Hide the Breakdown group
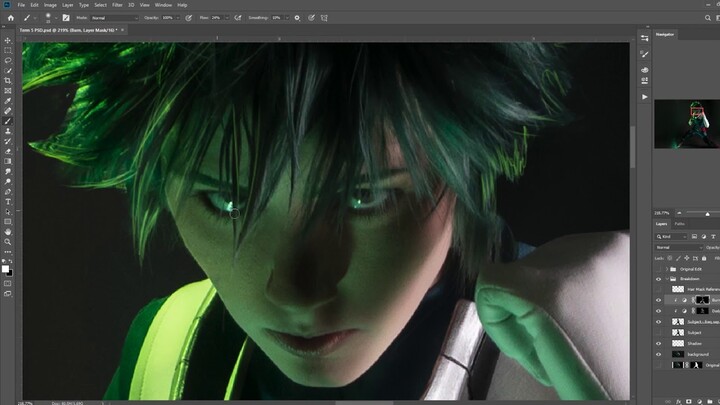Screen dimensions: 720x405 [x=658, y=279]
